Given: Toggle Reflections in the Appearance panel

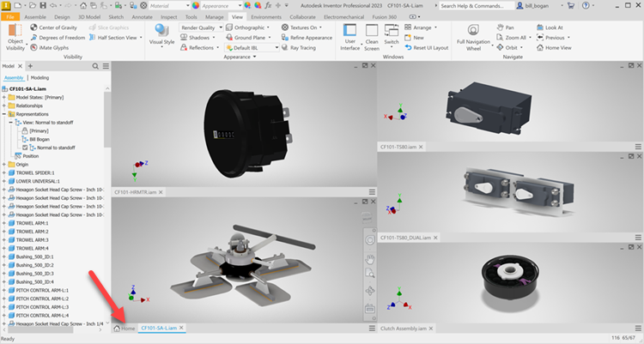Looking at the screenshot, I should pos(199,48).
